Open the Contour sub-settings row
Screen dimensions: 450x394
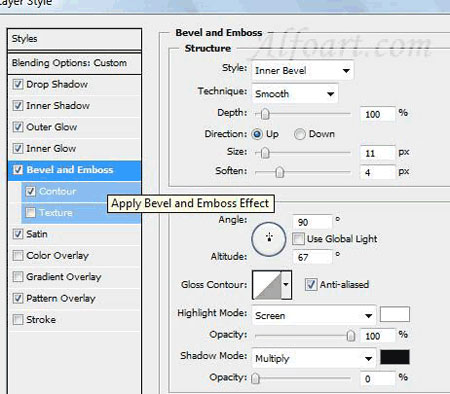[x=81, y=192]
